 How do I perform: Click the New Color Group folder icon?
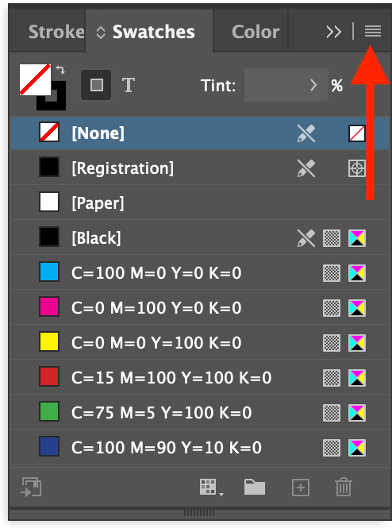[x=255, y=488]
